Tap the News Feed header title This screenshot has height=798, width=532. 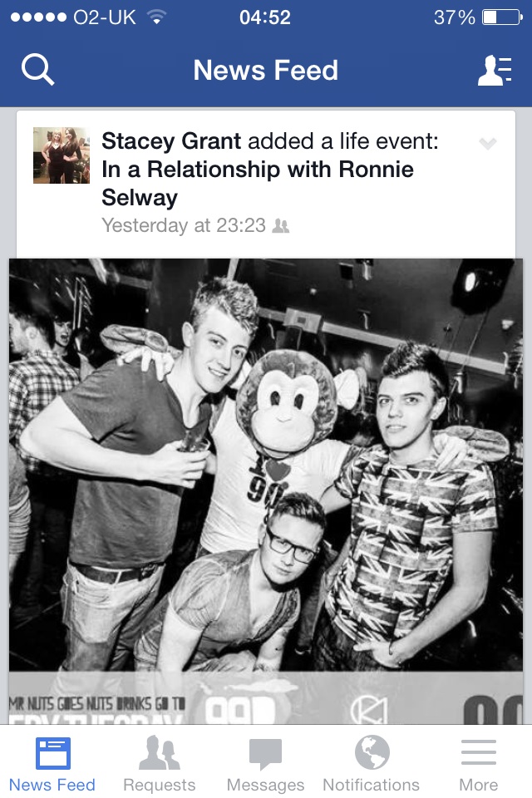coord(266,70)
